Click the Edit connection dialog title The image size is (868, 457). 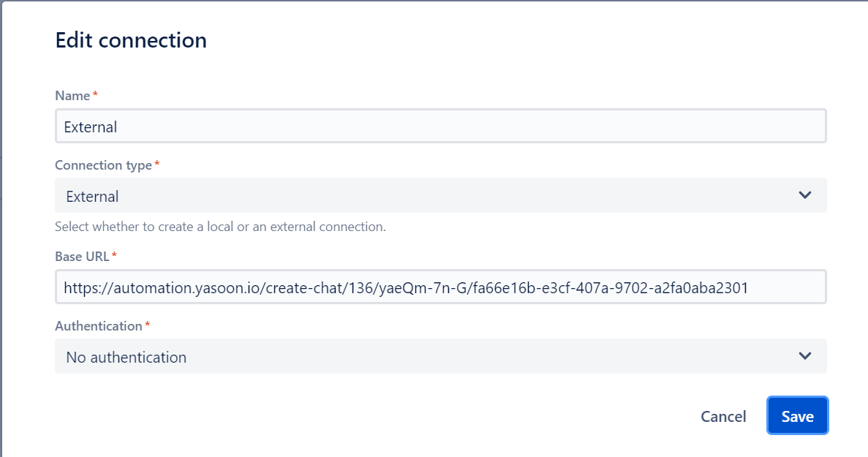(130, 40)
